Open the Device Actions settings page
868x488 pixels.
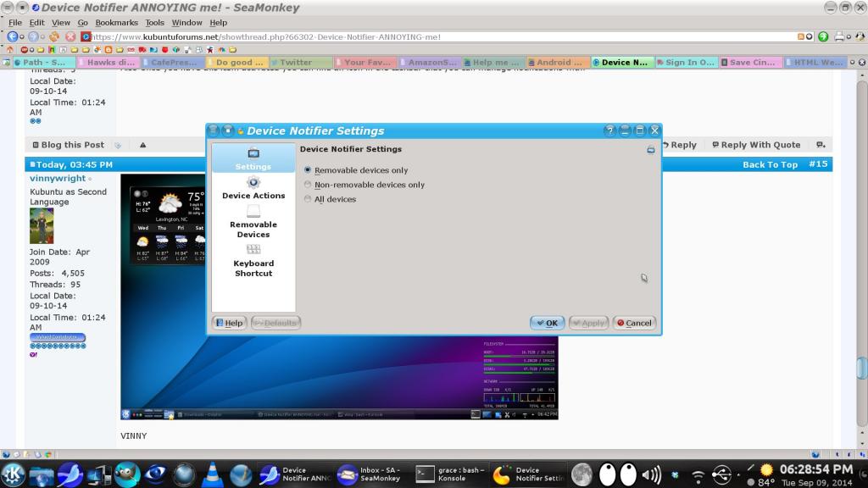click(x=253, y=188)
